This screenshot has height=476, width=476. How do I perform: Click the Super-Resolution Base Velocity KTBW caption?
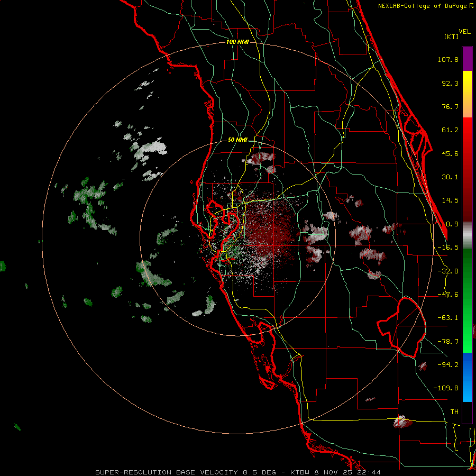click(238, 472)
